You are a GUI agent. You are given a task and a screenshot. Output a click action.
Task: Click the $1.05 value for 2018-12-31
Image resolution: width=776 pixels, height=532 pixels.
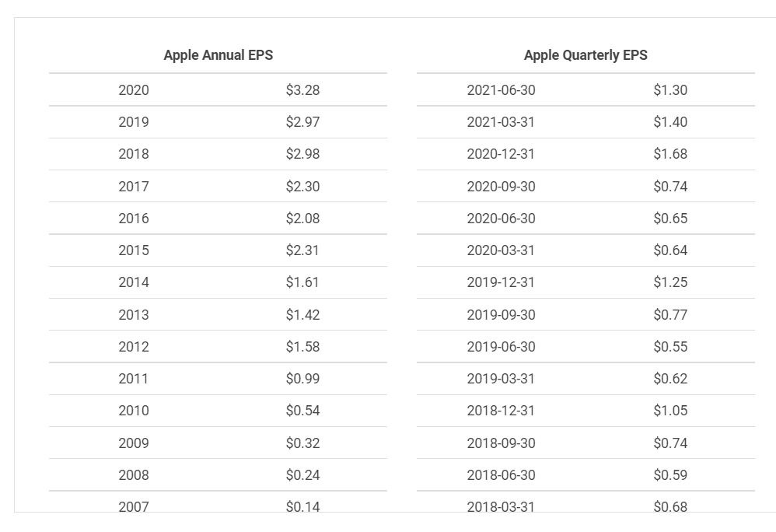pyautogui.click(x=670, y=410)
